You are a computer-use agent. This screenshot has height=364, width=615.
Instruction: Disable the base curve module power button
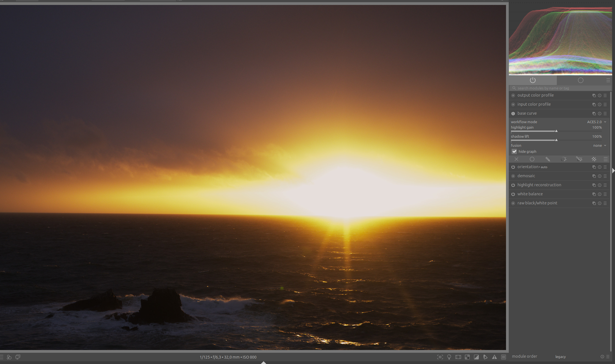click(513, 114)
